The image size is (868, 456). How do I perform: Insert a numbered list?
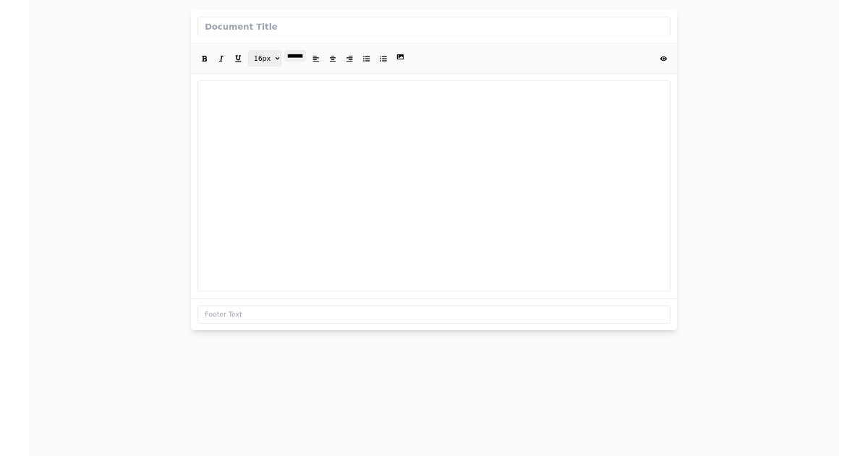click(x=383, y=59)
